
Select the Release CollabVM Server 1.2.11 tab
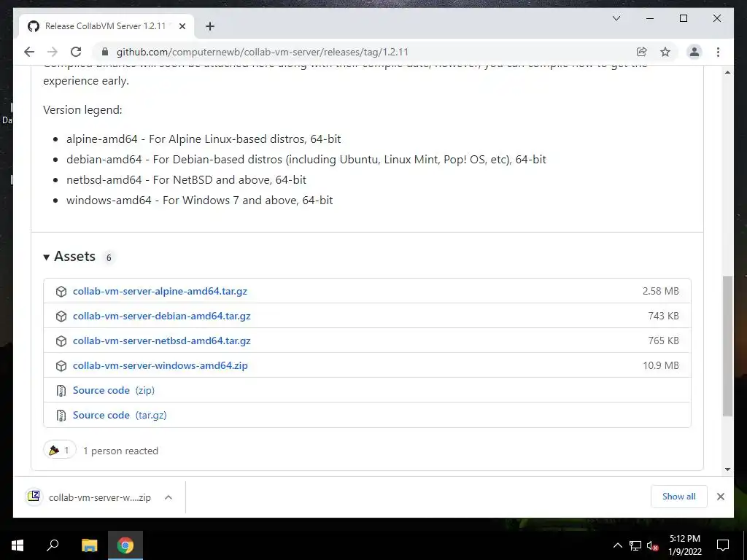[107, 26]
